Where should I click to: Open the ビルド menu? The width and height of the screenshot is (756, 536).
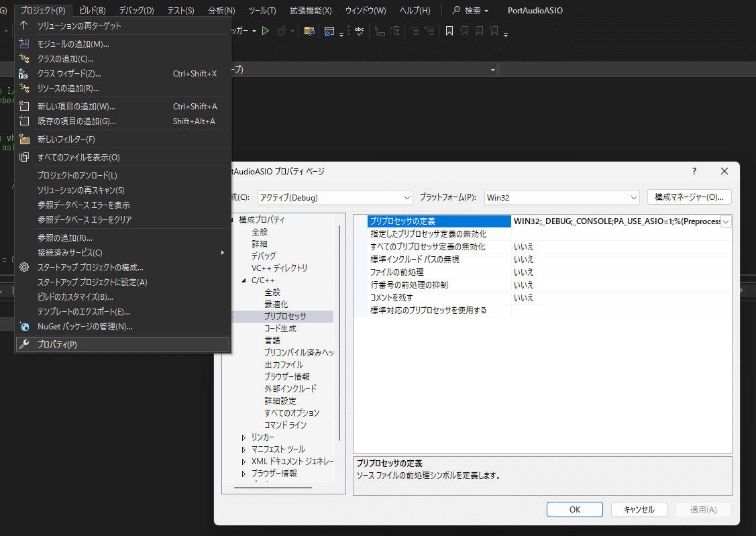tap(93, 10)
